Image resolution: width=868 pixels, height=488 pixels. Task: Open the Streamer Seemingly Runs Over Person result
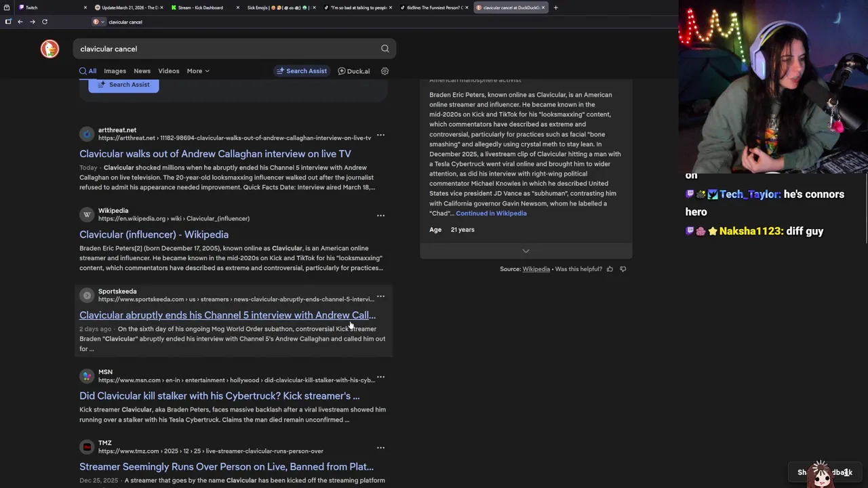pos(226,466)
